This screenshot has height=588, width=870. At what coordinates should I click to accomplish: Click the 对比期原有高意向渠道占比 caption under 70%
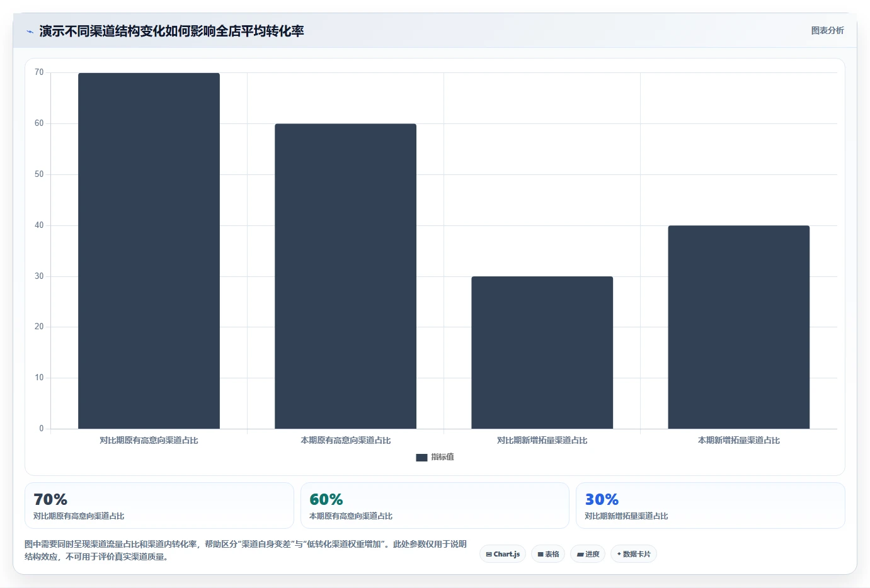click(79, 516)
